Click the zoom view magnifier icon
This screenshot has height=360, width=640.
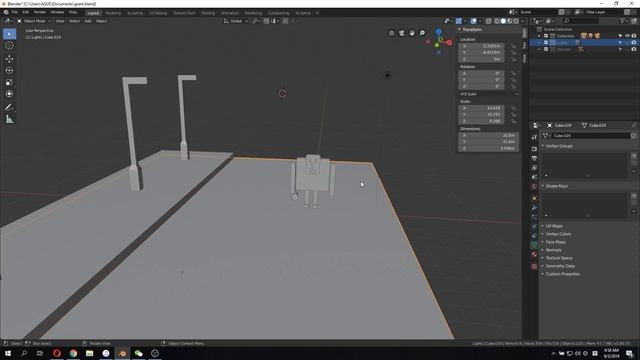[x=422, y=33]
